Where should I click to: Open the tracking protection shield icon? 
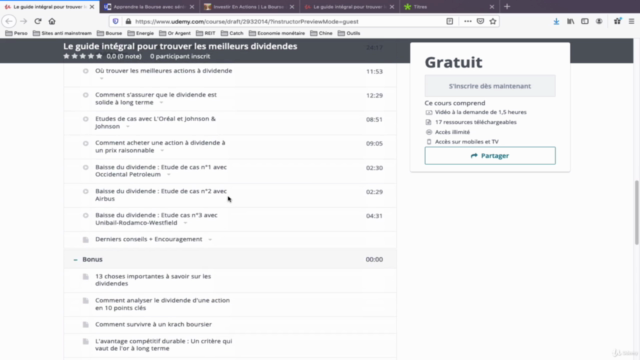[116, 21]
